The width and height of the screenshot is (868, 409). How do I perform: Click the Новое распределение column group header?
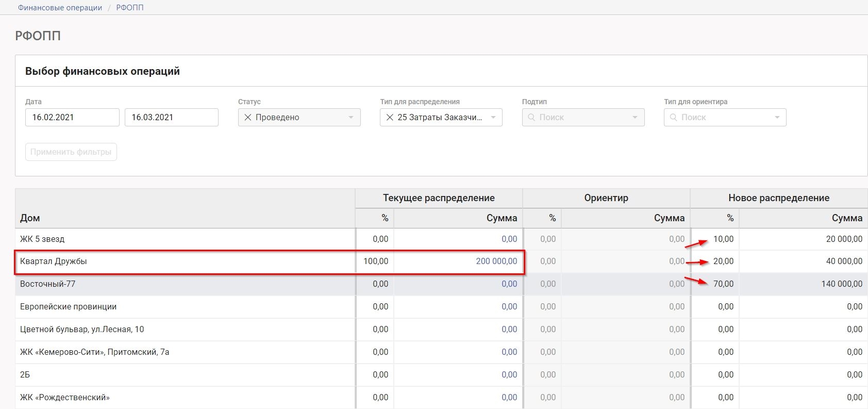[778, 198]
